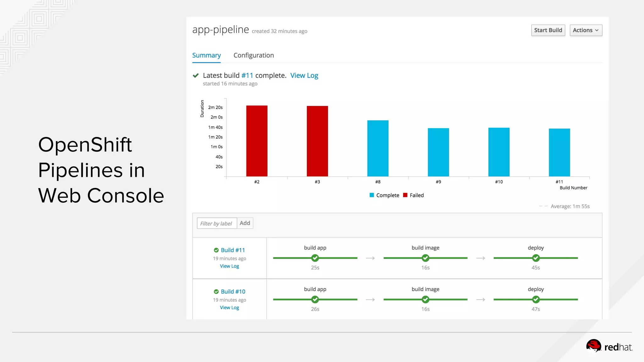Select the Summary tab
The width and height of the screenshot is (644, 362).
(206, 55)
